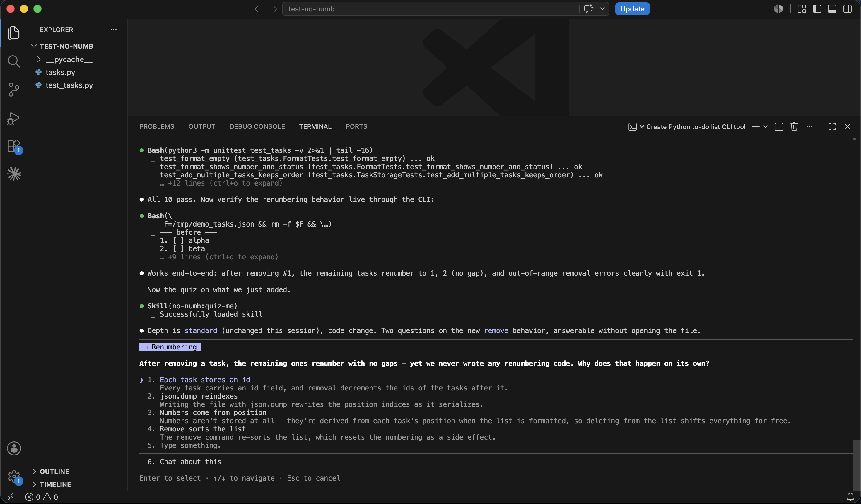
Task: Toggle the primary side bar
Action: [817, 9]
